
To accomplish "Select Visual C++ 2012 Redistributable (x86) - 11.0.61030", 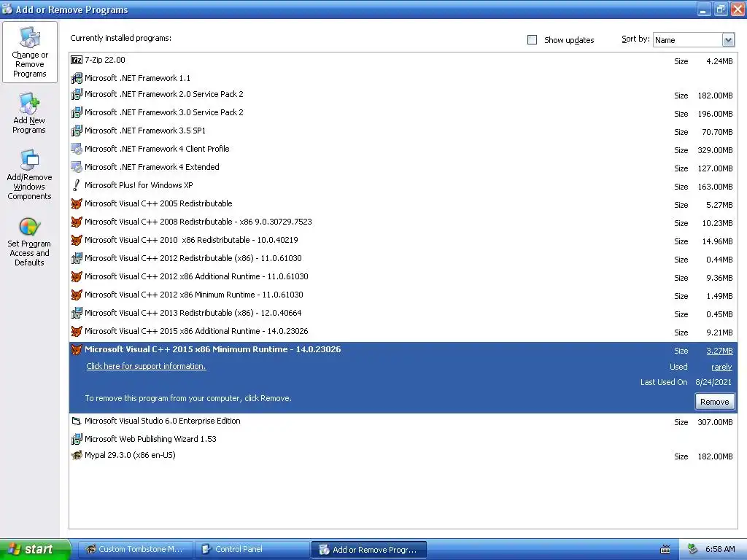I will point(403,259).
